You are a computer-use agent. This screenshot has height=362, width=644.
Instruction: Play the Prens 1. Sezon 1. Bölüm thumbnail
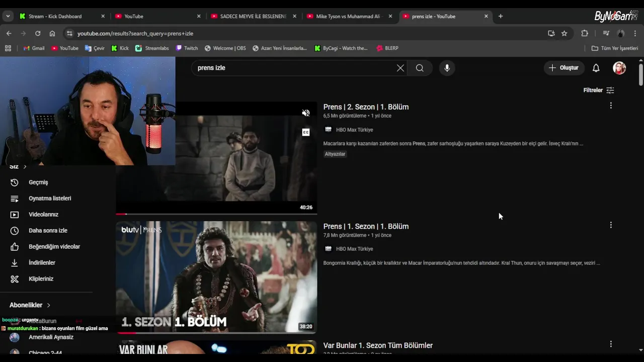[216, 277]
